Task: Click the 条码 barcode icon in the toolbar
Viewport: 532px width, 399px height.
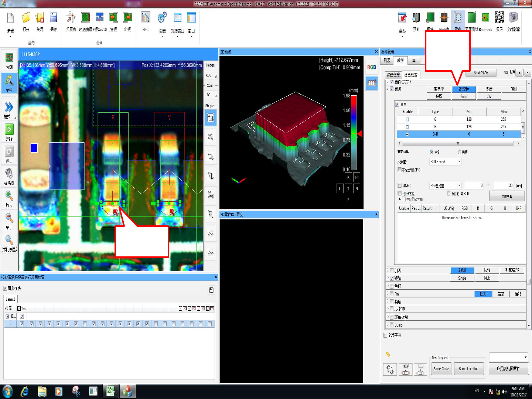Action: click(499, 21)
